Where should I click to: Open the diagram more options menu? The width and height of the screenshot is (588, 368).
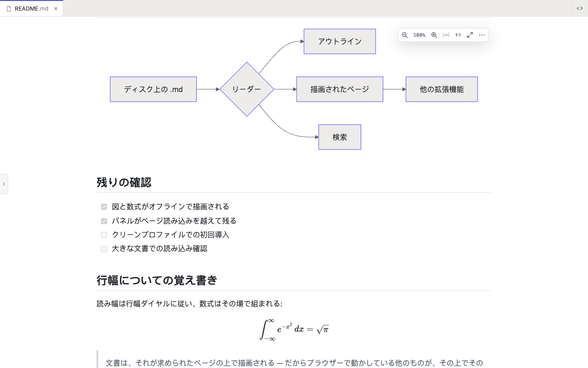tap(482, 35)
